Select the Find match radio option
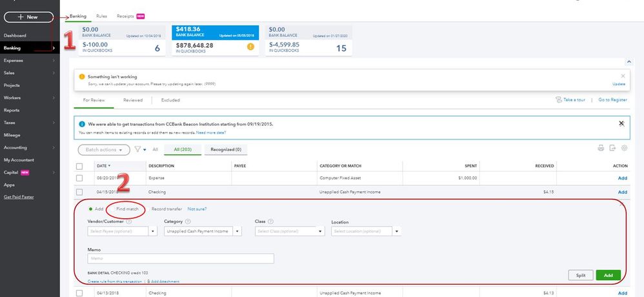The height and width of the screenshot is (297, 644). pyautogui.click(x=127, y=209)
